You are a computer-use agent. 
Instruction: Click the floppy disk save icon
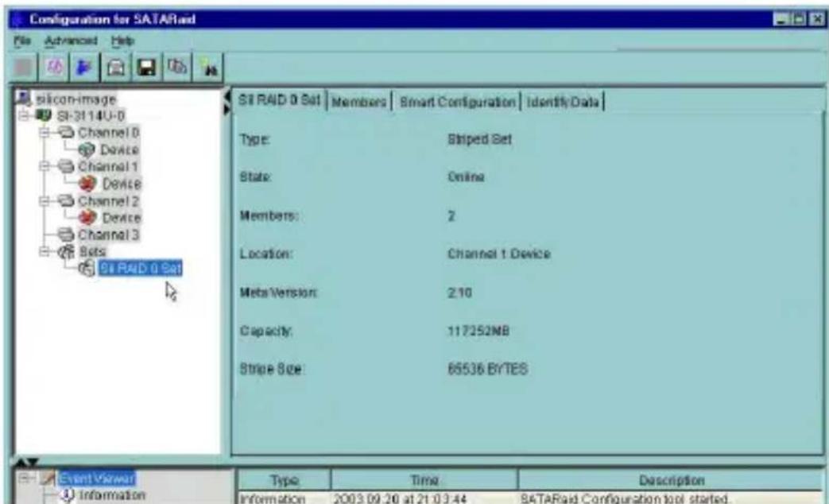(x=146, y=68)
